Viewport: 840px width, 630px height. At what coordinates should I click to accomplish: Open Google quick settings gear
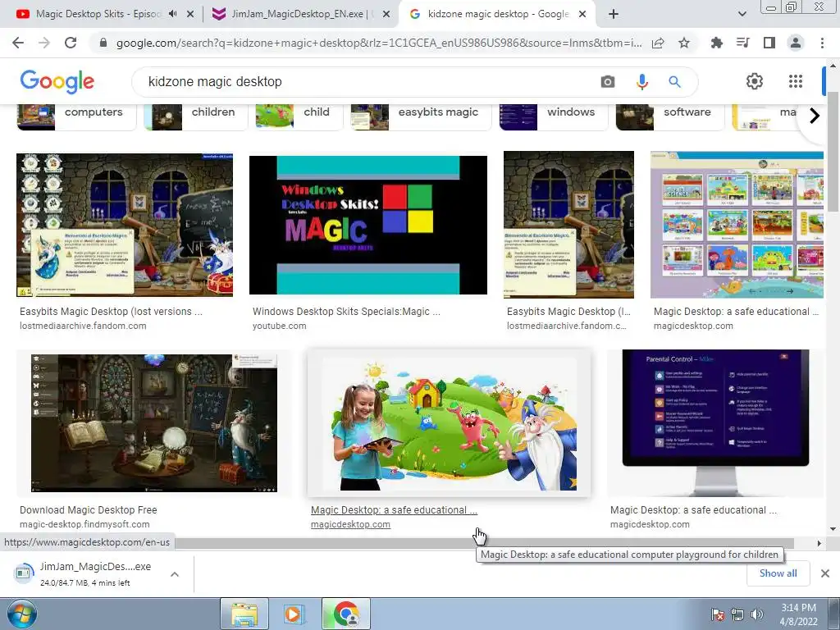pos(755,81)
